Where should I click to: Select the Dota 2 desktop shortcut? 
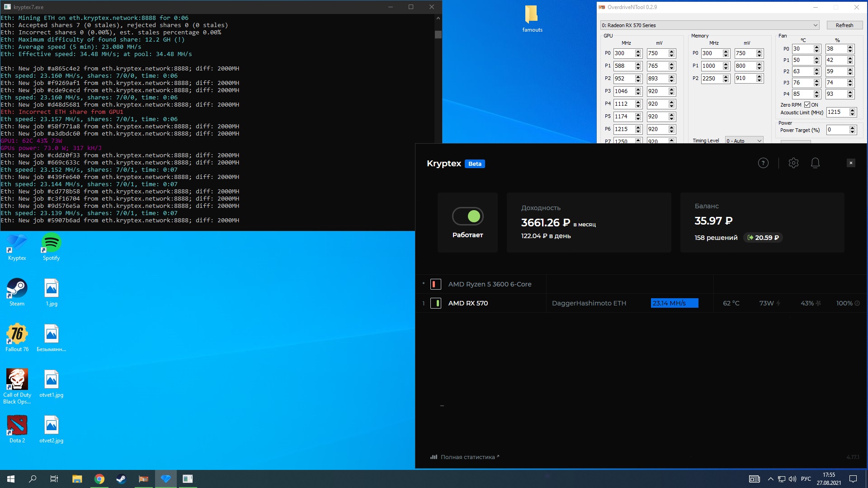[x=17, y=429]
